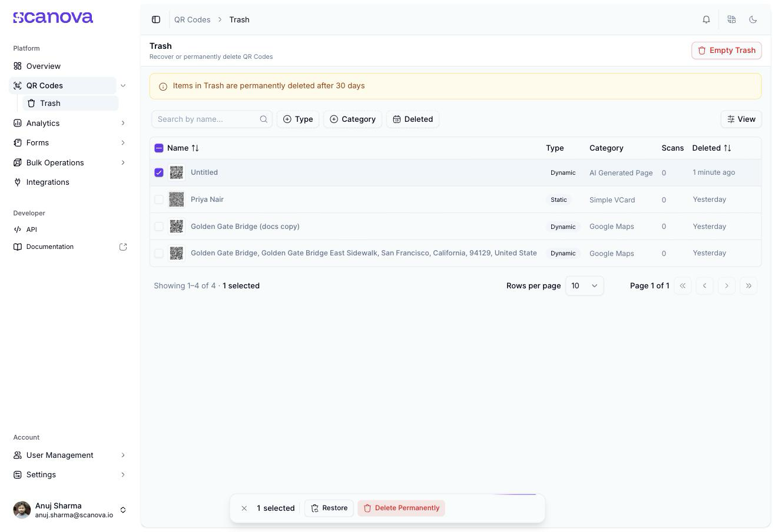The image size is (775, 532).
Task: Expand the User Management chevron
Action: pyautogui.click(x=123, y=455)
